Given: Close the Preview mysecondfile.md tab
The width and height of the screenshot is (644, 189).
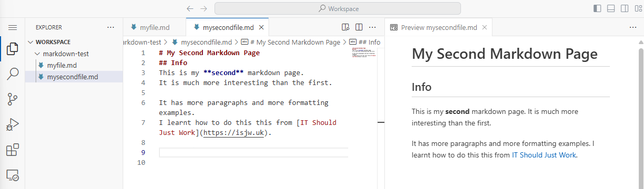Looking at the screenshot, I should [485, 27].
